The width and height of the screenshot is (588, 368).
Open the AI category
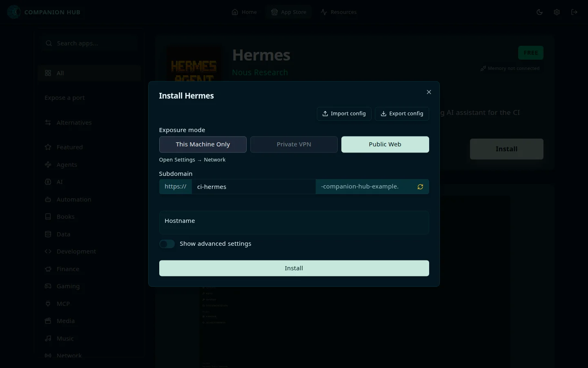point(89,182)
